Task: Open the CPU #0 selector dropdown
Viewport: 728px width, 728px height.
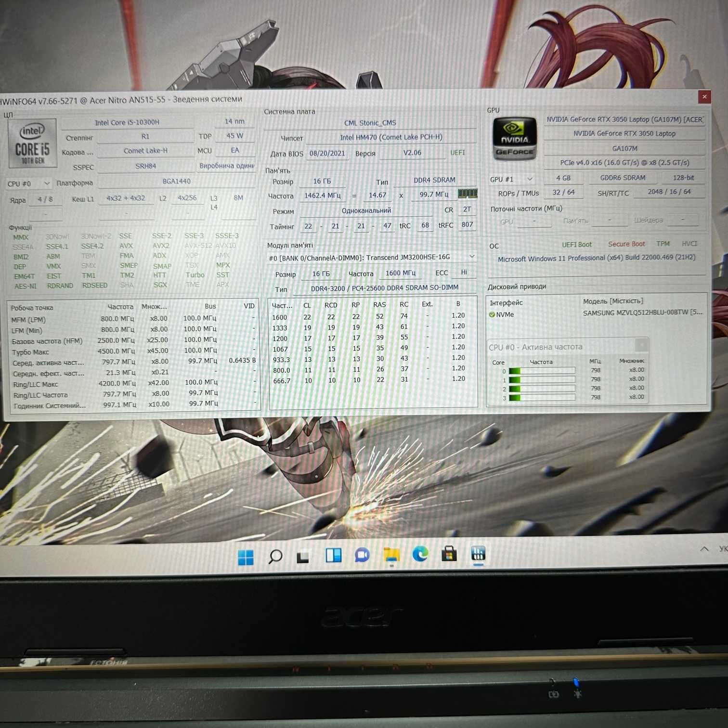Action: click(28, 183)
